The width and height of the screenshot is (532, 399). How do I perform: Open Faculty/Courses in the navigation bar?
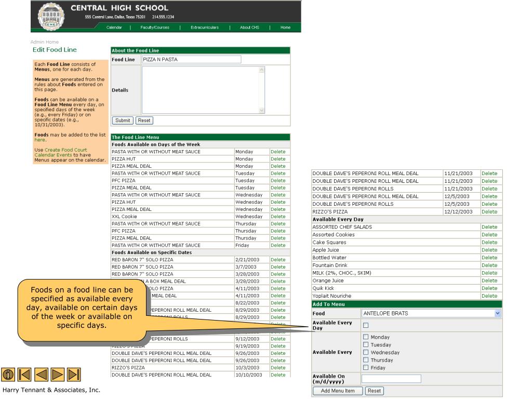click(x=155, y=28)
